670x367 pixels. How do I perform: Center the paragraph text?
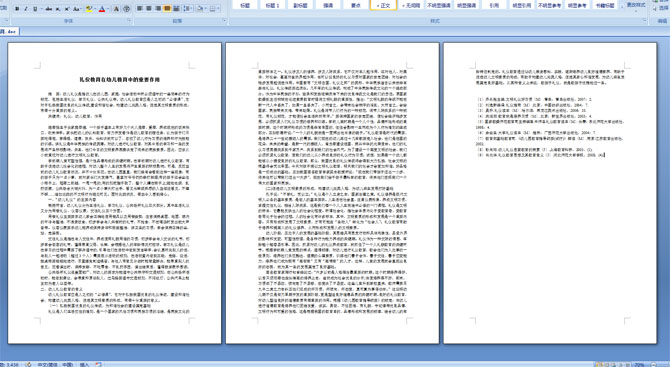[149, 9]
